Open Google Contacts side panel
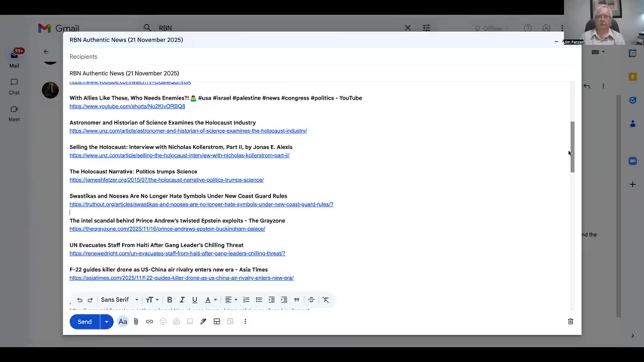The image size is (644, 362). pyautogui.click(x=633, y=124)
